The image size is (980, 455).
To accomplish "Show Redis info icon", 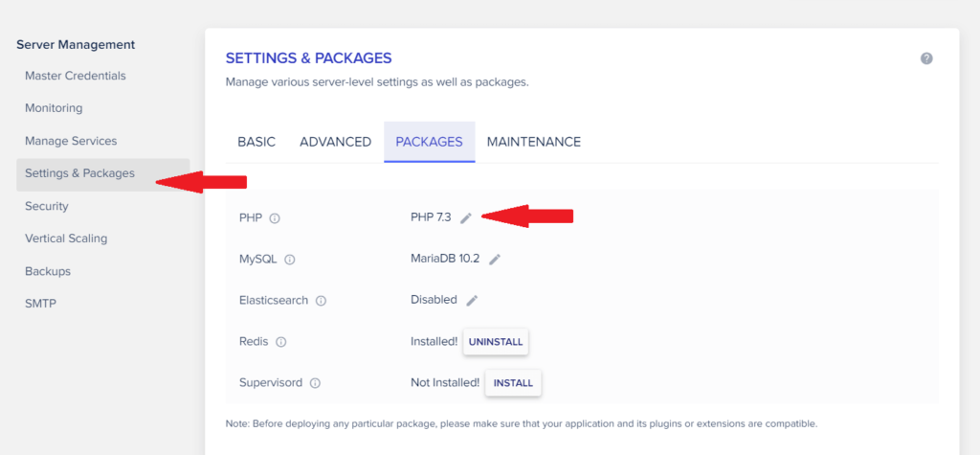I will [x=281, y=341].
